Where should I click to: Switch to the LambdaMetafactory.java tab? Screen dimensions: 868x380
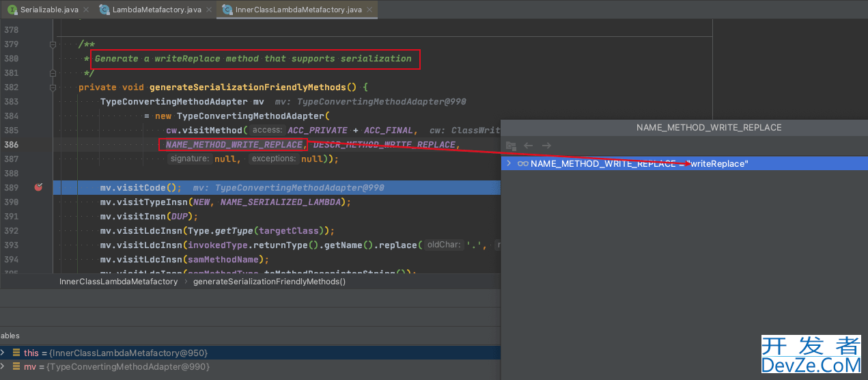154,10
